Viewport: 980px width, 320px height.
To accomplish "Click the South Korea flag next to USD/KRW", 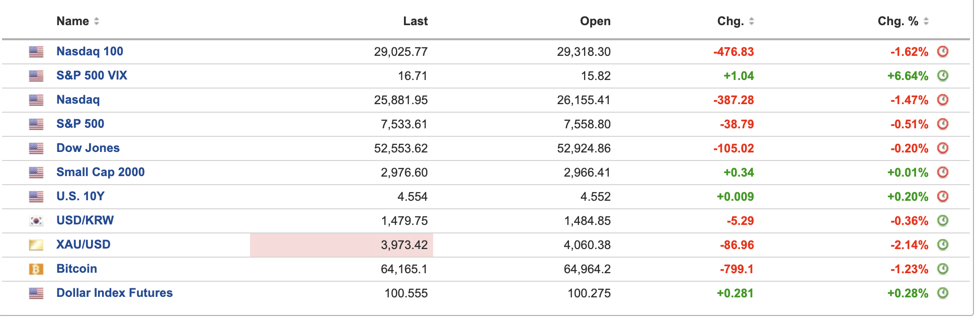I will tap(36, 221).
